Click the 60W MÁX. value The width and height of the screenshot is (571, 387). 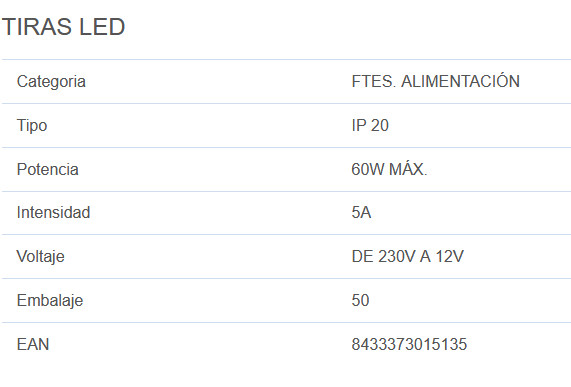pyautogui.click(x=389, y=169)
